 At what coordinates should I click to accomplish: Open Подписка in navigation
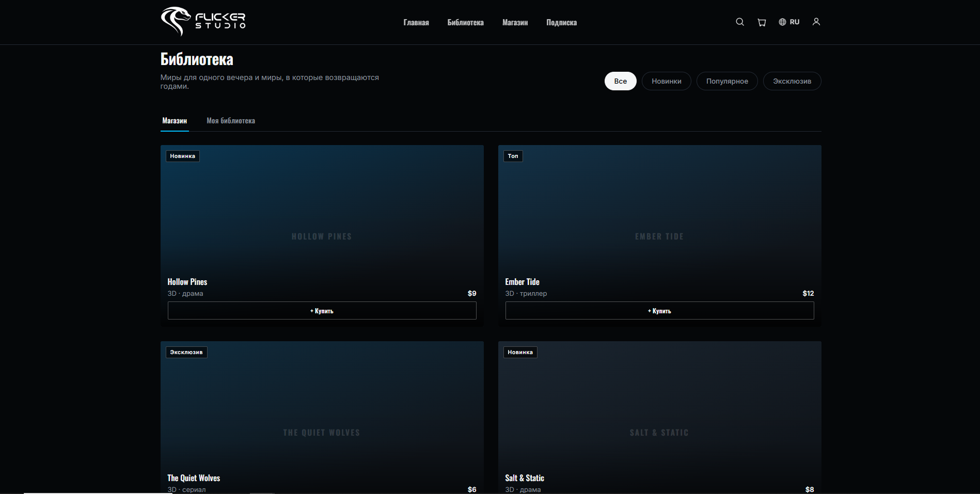tap(562, 22)
